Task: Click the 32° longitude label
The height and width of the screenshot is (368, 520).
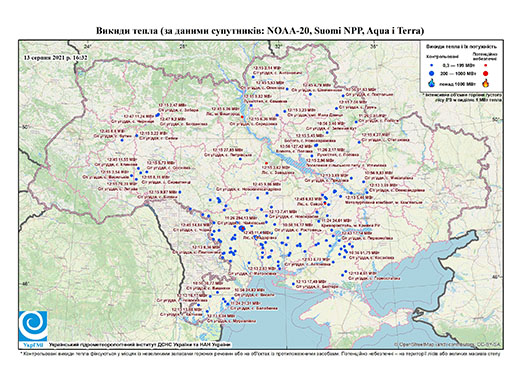Action: [279, 46]
